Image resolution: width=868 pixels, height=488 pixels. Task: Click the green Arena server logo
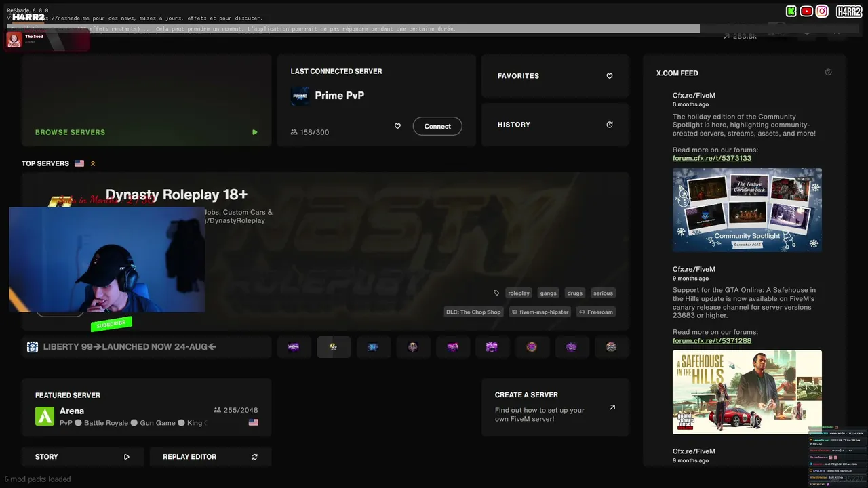click(45, 416)
